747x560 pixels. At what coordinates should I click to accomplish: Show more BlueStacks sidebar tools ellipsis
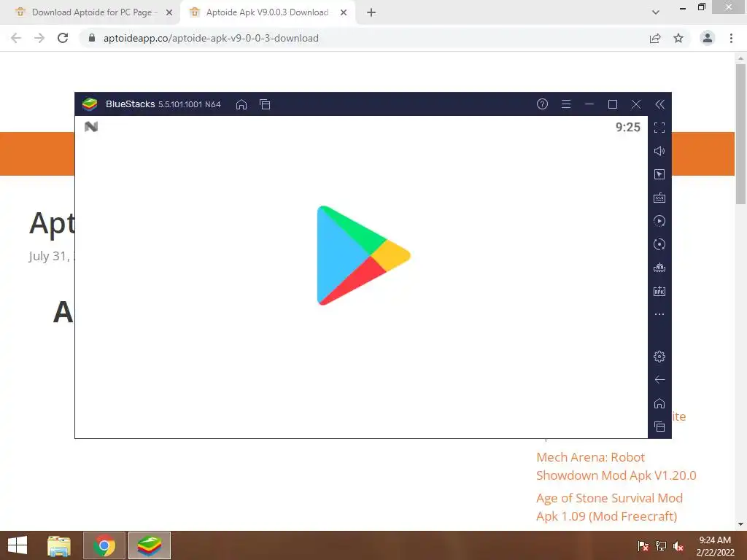pos(659,314)
